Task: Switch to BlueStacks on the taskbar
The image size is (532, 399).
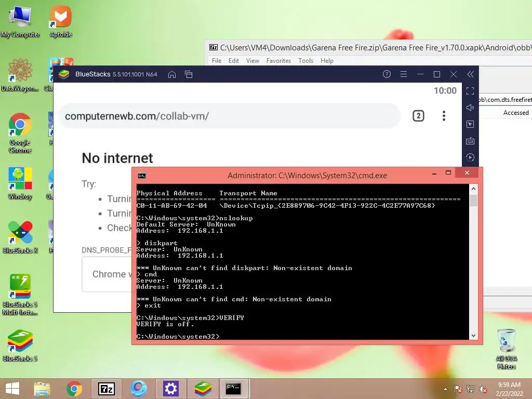Action: click(x=203, y=389)
